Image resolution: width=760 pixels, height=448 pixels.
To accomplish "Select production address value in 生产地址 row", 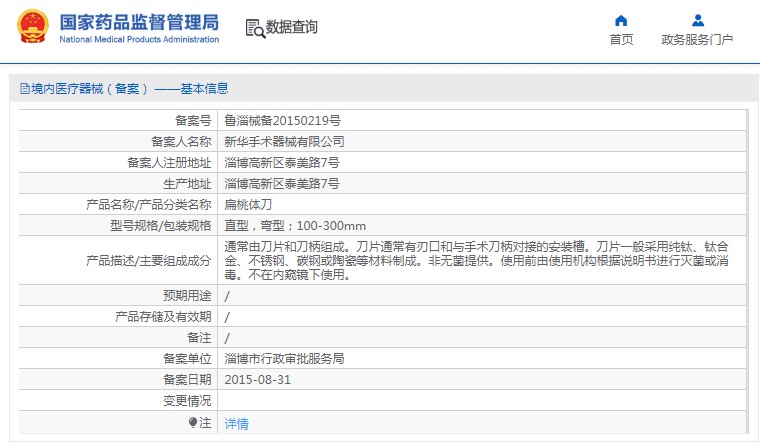I will pyautogui.click(x=282, y=184).
